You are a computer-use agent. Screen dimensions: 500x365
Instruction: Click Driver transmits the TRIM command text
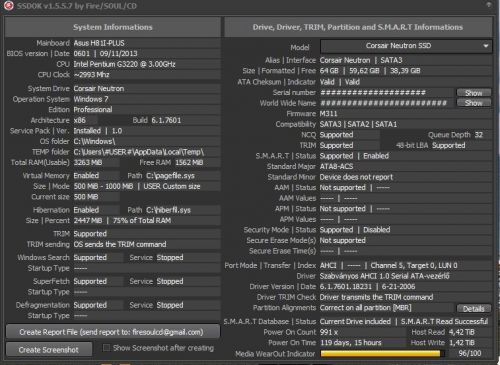(376, 297)
